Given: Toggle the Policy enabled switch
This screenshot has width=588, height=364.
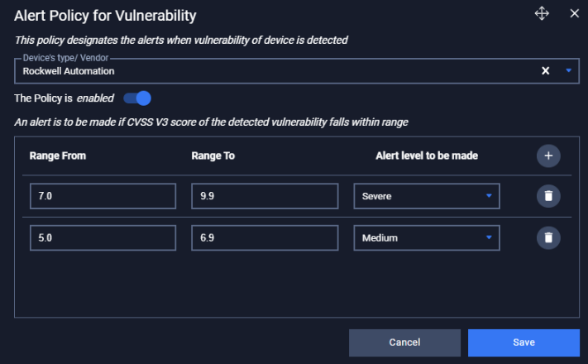Looking at the screenshot, I should pos(137,98).
